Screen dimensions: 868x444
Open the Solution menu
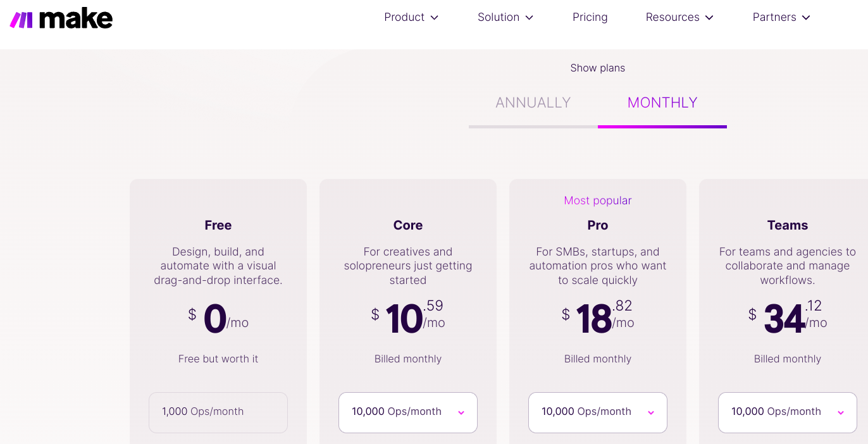point(505,17)
